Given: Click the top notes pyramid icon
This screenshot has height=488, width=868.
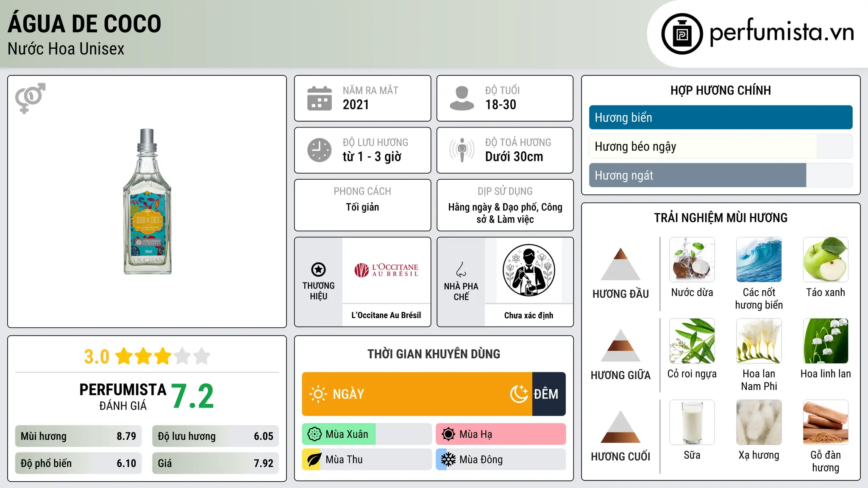Looking at the screenshot, I should pos(620,264).
